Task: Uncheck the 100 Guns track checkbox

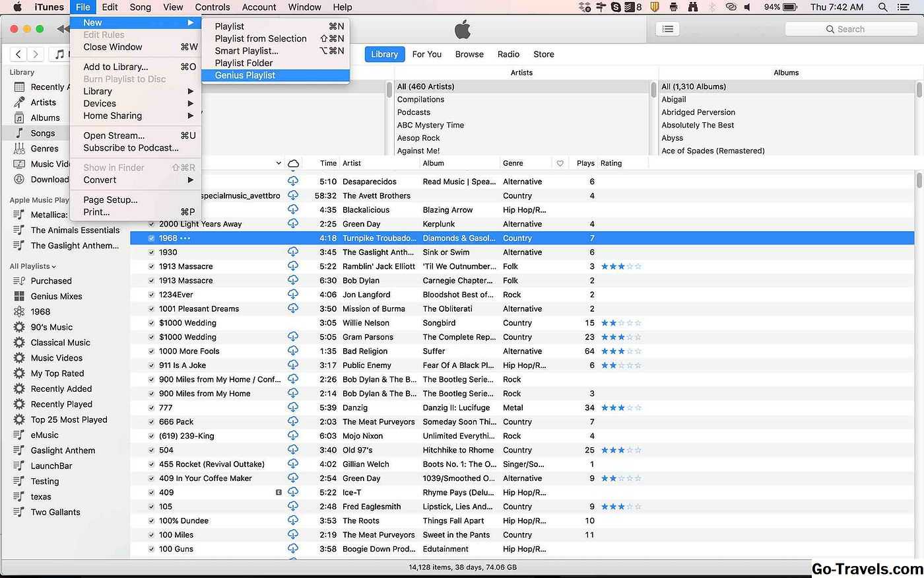Action: [x=151, y=549]
